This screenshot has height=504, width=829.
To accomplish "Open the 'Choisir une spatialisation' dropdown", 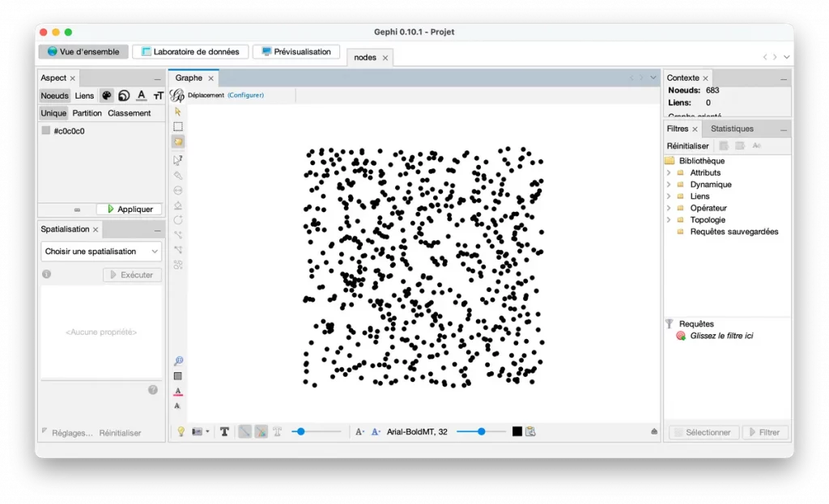I will (100, 251).
